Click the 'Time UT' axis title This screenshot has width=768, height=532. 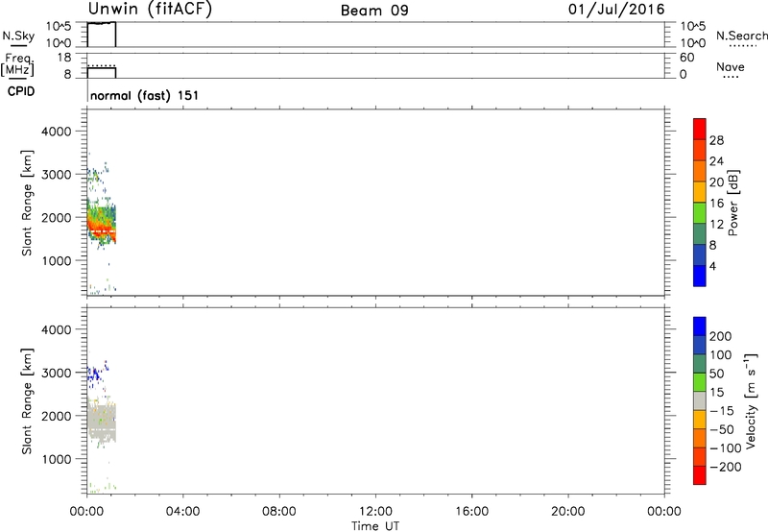pos(375,526)
